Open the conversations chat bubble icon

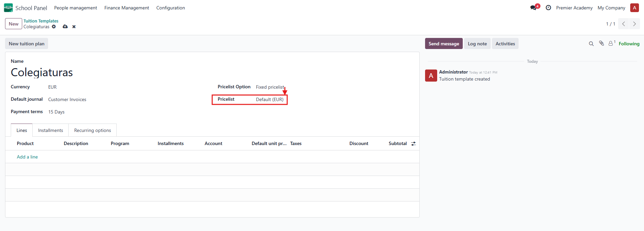tap(533, 8)
